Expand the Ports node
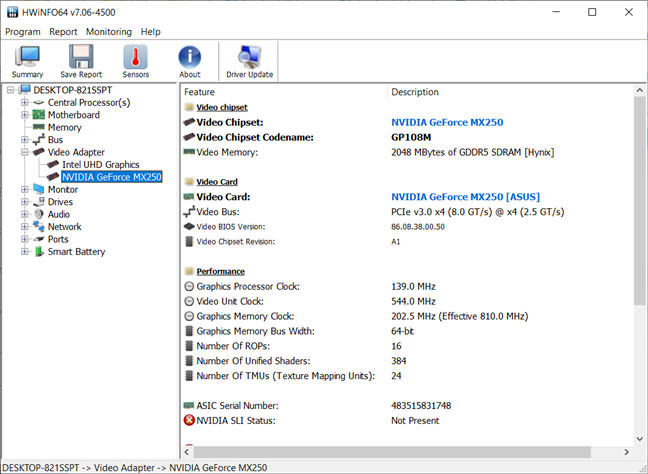The width and height of the screenshot is (648, 474). [25, 239]
